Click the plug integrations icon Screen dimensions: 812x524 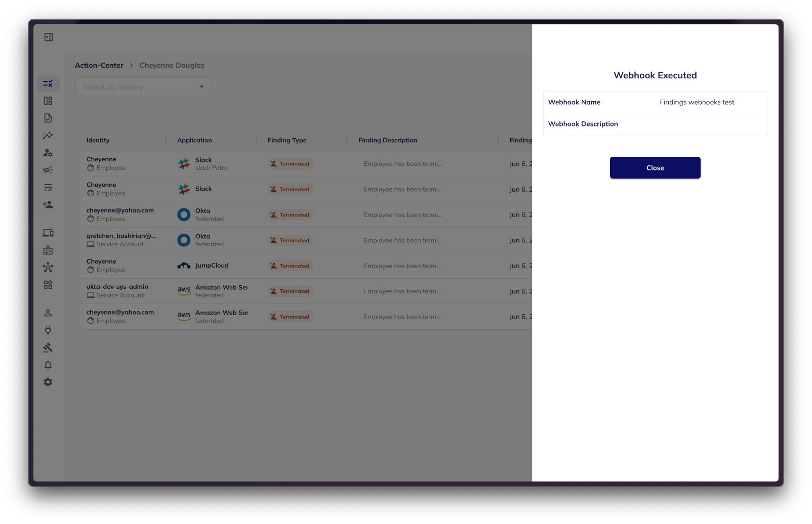click(x=48, y=330)
